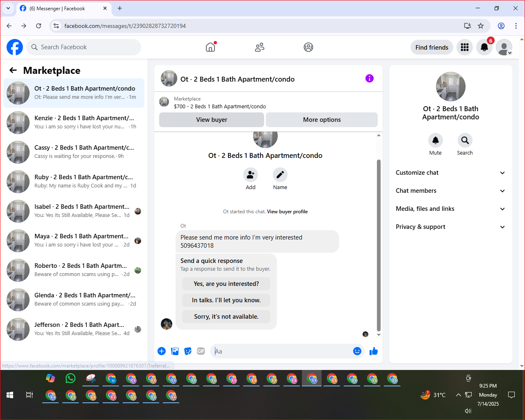
Task: Open emoji picker in message box
Action: pyautogui.click(x=357, y=351)
